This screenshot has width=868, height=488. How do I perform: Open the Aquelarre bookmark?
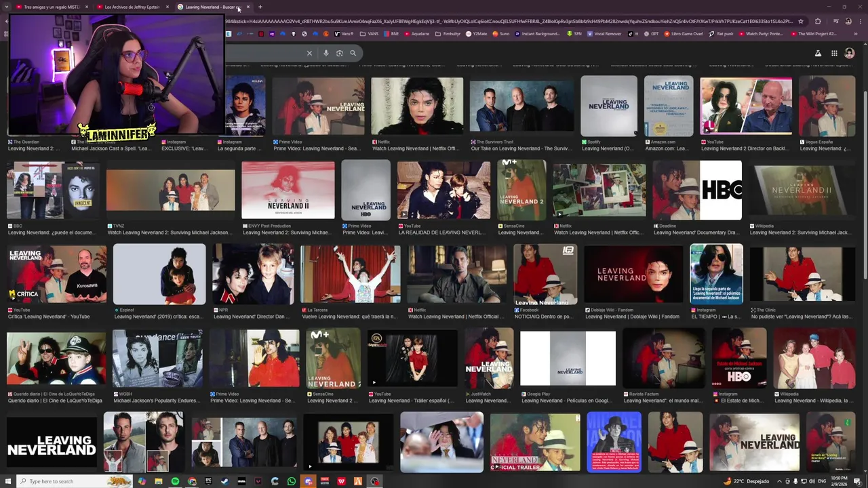416,34
